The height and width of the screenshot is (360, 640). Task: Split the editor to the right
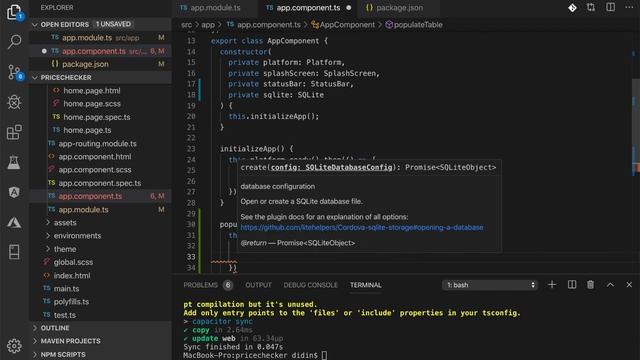pos(610,8)
